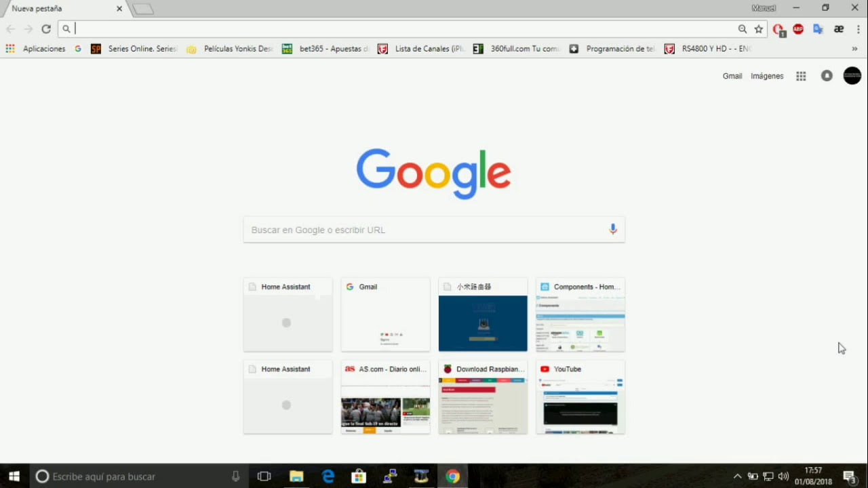Open the AS.com - Diario thumbnail

pyautogui.click(x=385, y=397)
